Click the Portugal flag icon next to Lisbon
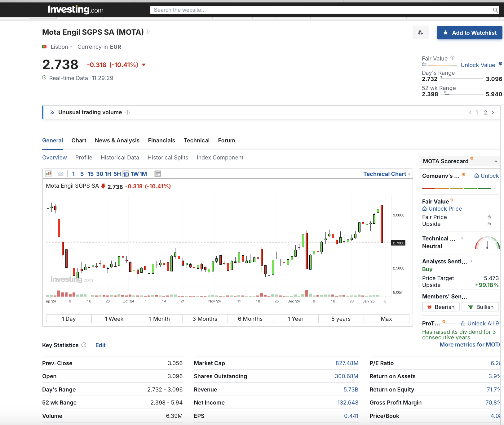The image size is (504, 425). coord(44,47)
